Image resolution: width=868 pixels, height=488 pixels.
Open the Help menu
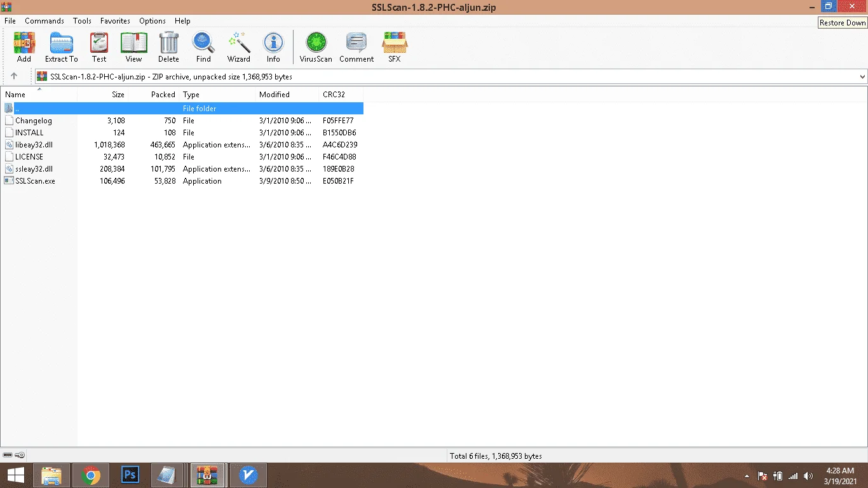pos(182,21)
